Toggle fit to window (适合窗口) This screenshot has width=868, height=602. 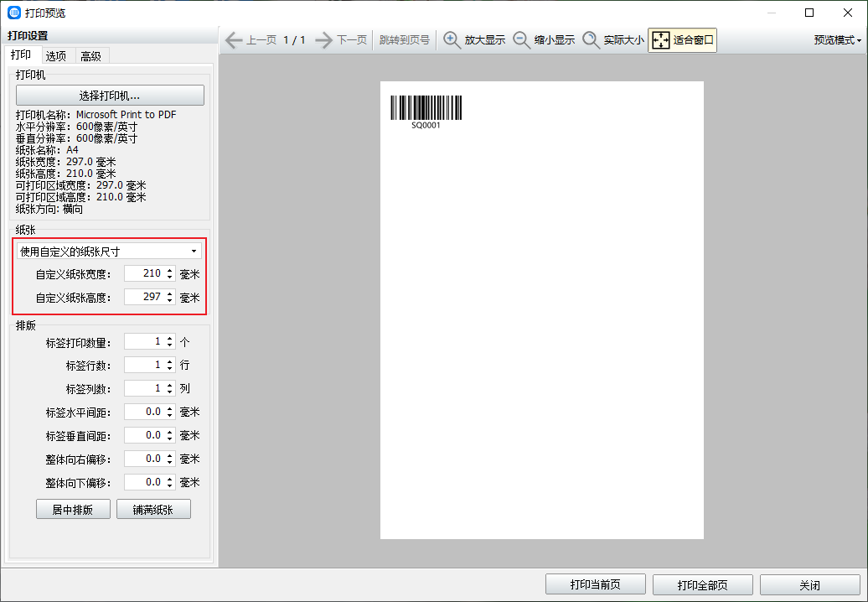(683, 40)
